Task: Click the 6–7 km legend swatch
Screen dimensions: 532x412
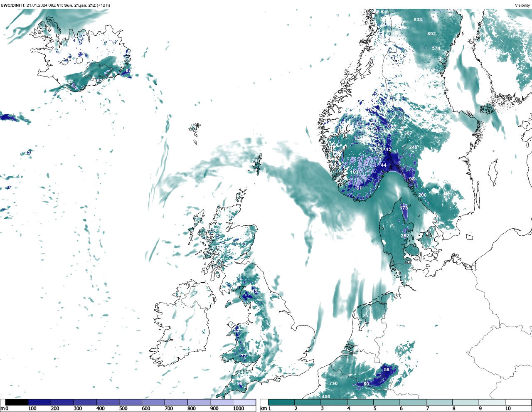Action: [x=413, y=402]
